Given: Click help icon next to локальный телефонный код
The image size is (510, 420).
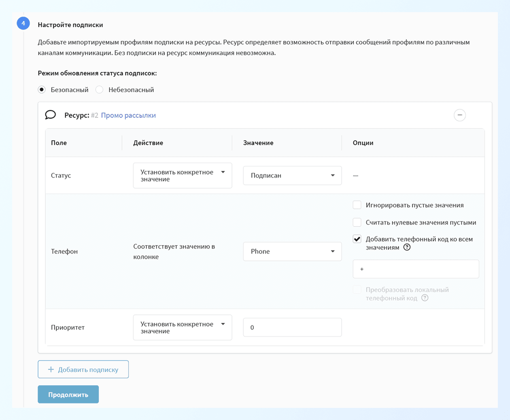Looking at the screenshot, I should (425, 298).
